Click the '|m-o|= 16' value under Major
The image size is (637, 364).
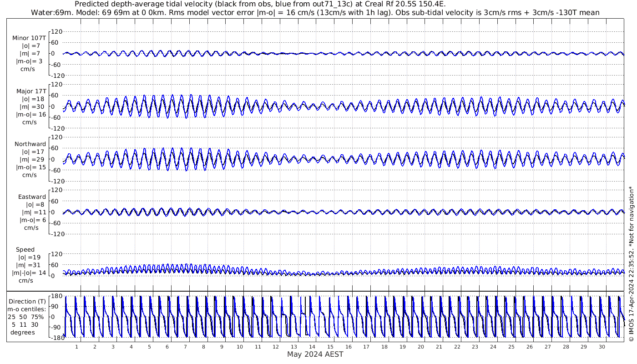point(31,115)
